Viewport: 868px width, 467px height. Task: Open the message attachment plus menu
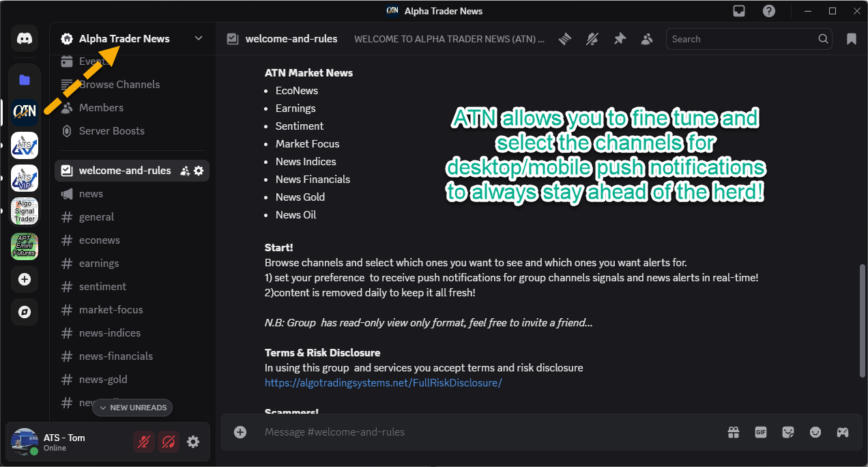point(240,432)
